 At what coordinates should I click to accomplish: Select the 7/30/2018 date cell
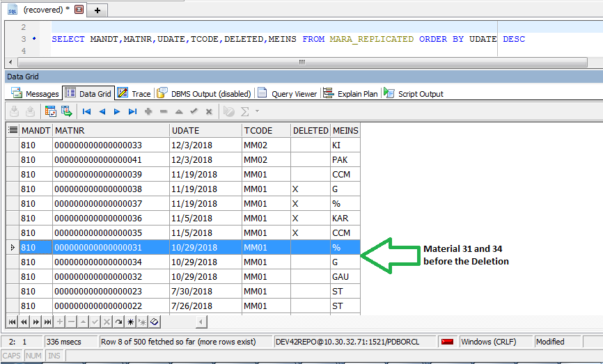(205, 291)
